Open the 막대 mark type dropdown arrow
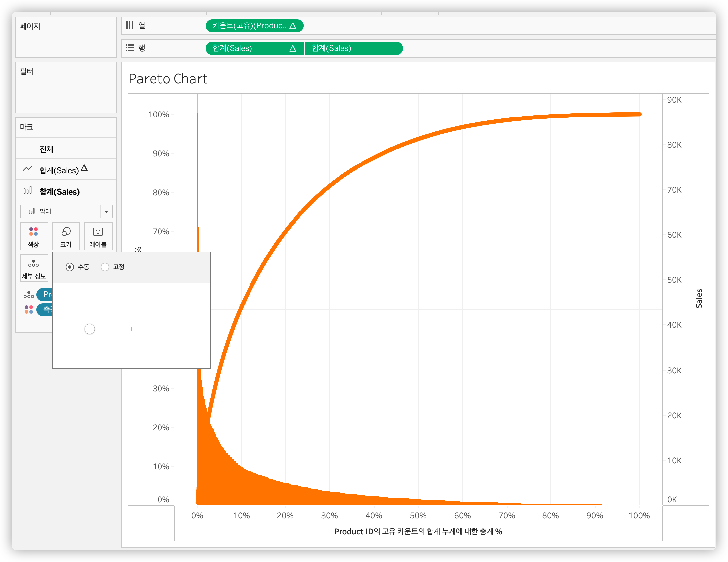This screenshot has height=562, width=728. click(106, 211)
